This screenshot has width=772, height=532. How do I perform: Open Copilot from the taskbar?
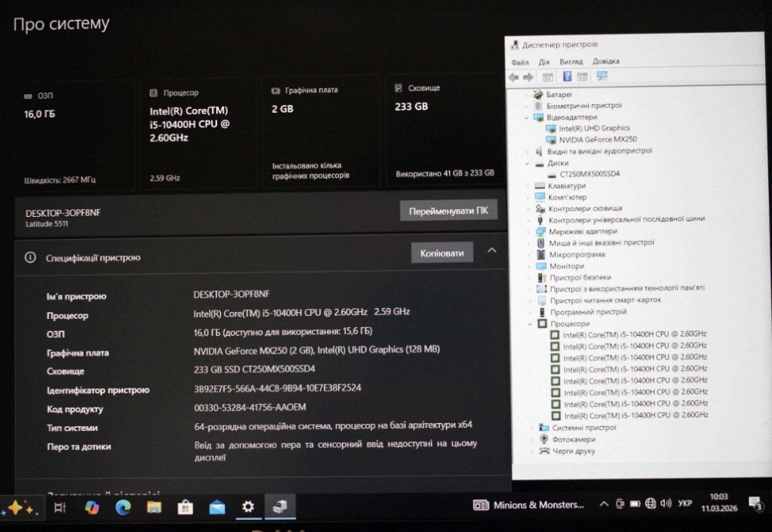[x=93, y=507]
